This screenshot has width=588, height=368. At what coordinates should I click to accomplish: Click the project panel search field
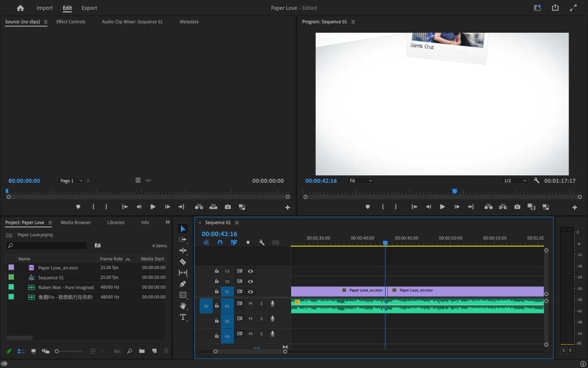coord(49,246)
